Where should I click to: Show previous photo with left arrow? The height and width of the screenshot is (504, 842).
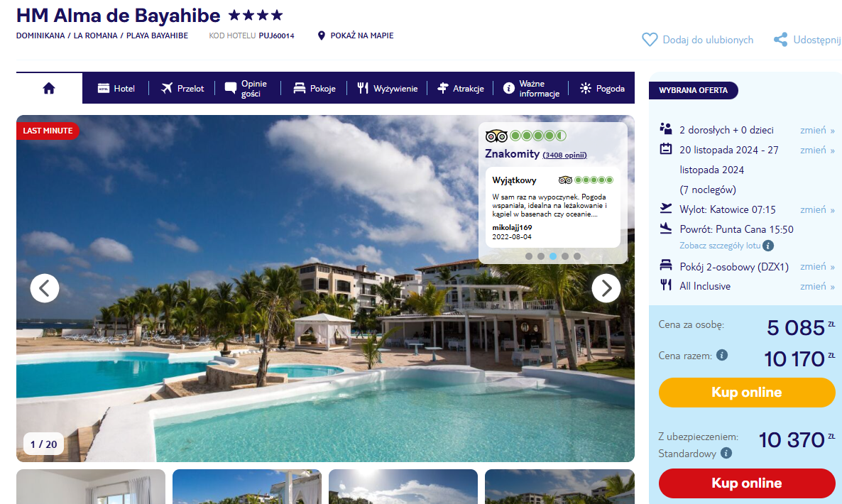(x=45, y=288)
